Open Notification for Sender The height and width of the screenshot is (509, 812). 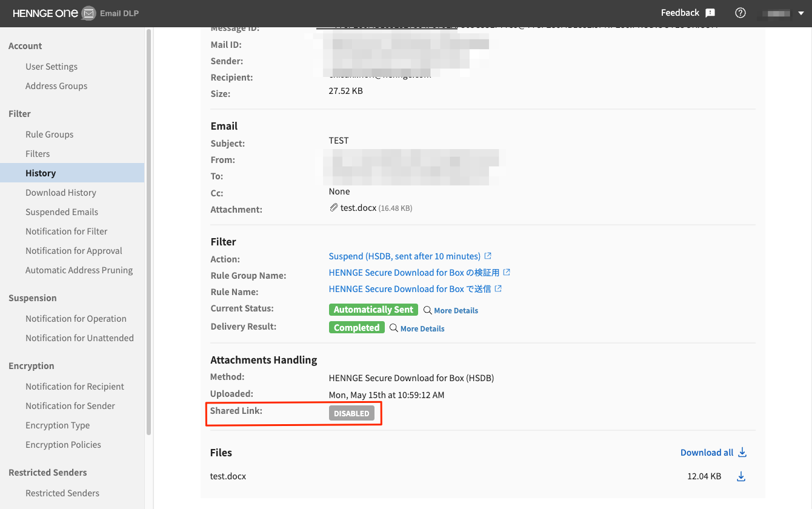(x=70, y=406)
